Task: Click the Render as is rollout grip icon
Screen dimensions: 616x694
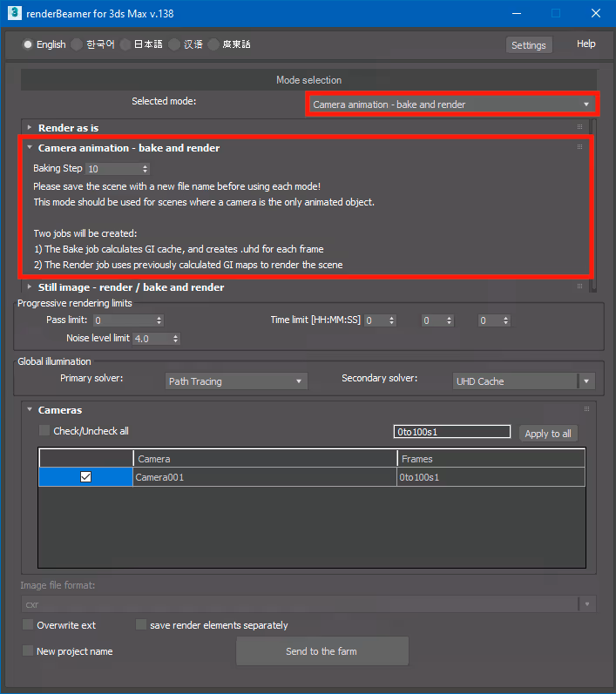Action: pyautogui.click(x=579, y=127)
